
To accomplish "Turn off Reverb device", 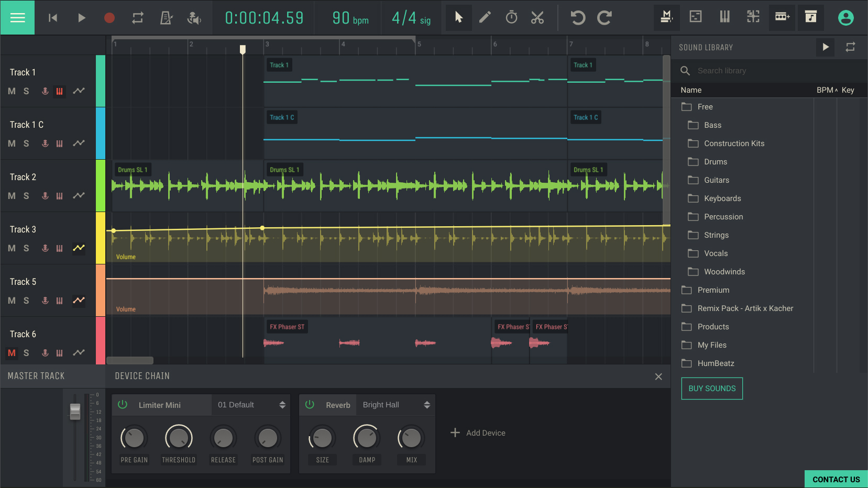I will coord(310,405).
